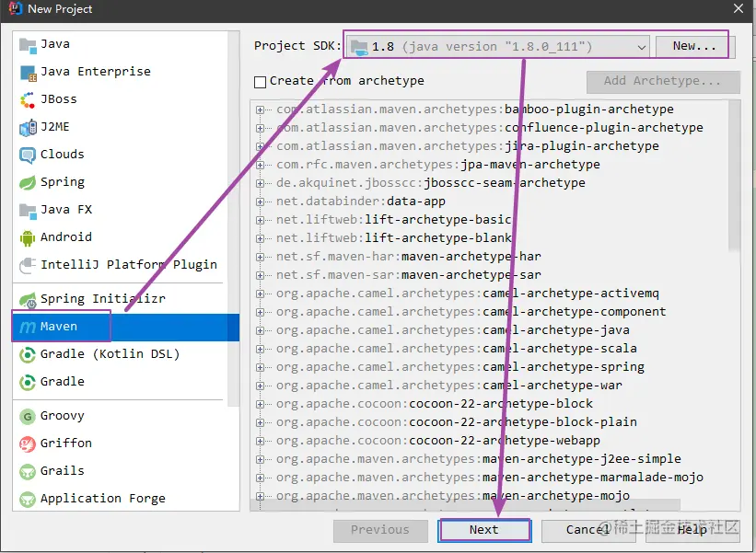Select jira-plugin-archetype row

[467, 146]
